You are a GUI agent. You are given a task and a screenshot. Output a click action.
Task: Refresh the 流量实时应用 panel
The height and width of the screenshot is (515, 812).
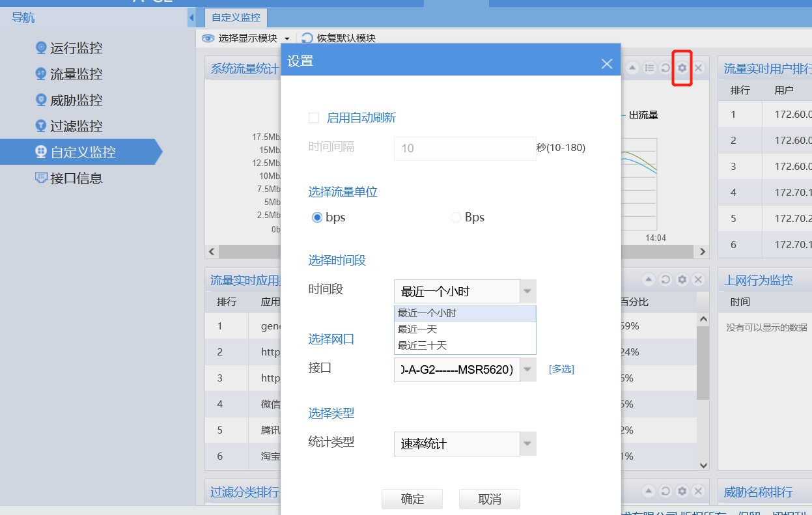665,279
